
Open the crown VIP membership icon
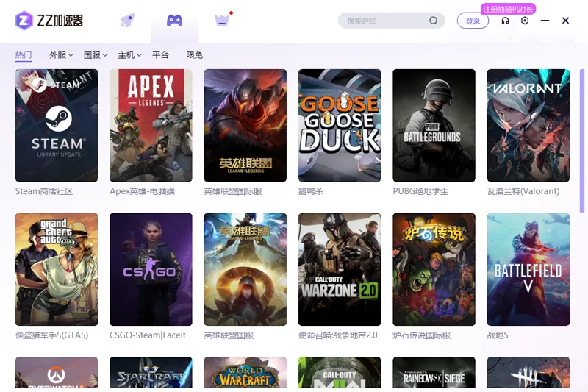(x=222, y=21)
